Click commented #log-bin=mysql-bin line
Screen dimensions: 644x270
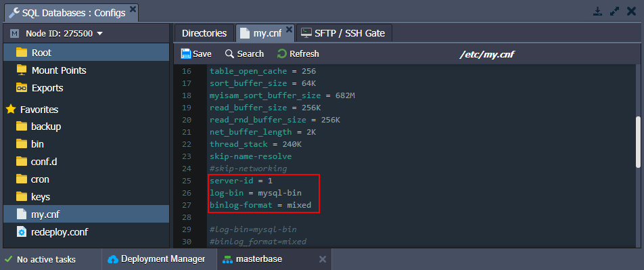253,229
